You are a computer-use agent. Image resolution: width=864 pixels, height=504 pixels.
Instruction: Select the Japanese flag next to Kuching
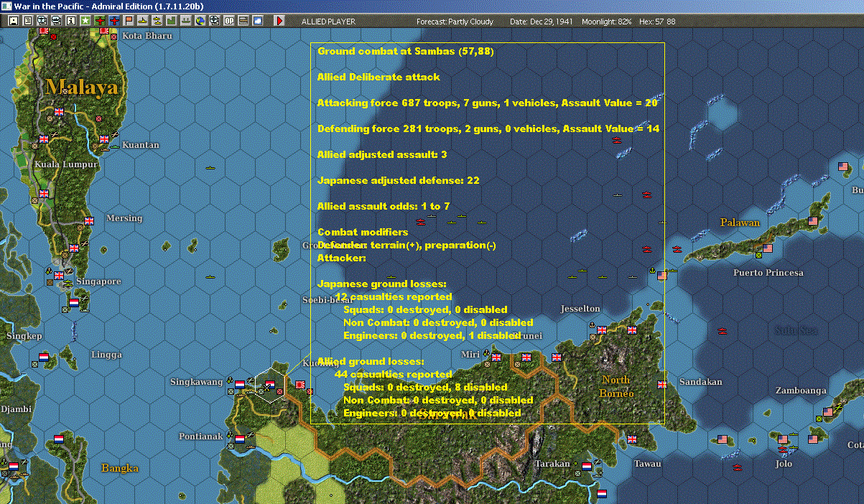[300, 384]
